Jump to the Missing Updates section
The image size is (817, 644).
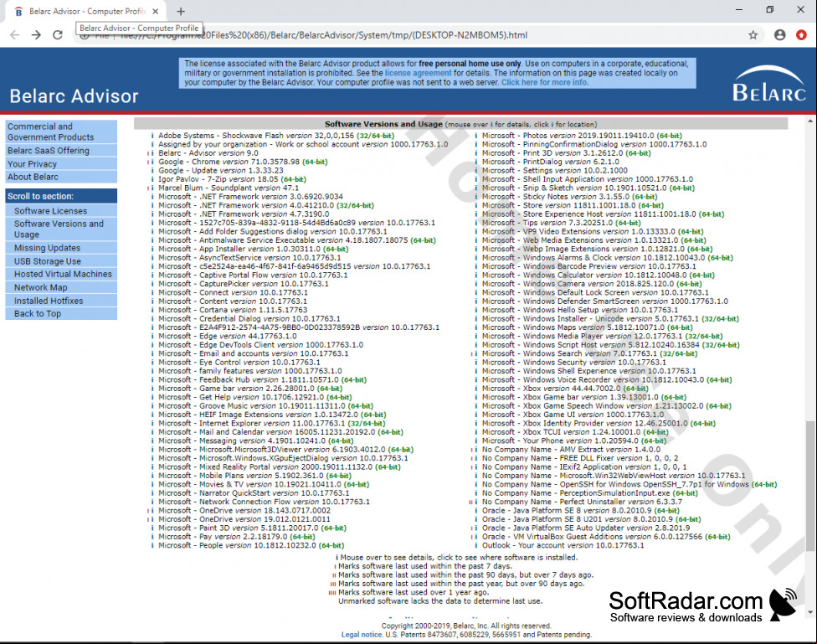pyautogui.click(x=61, y=248)
